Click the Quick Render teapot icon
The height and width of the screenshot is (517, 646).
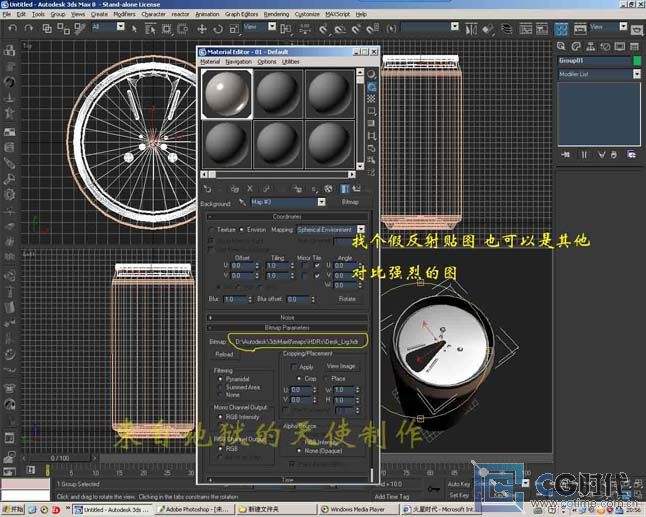point(637,30)
